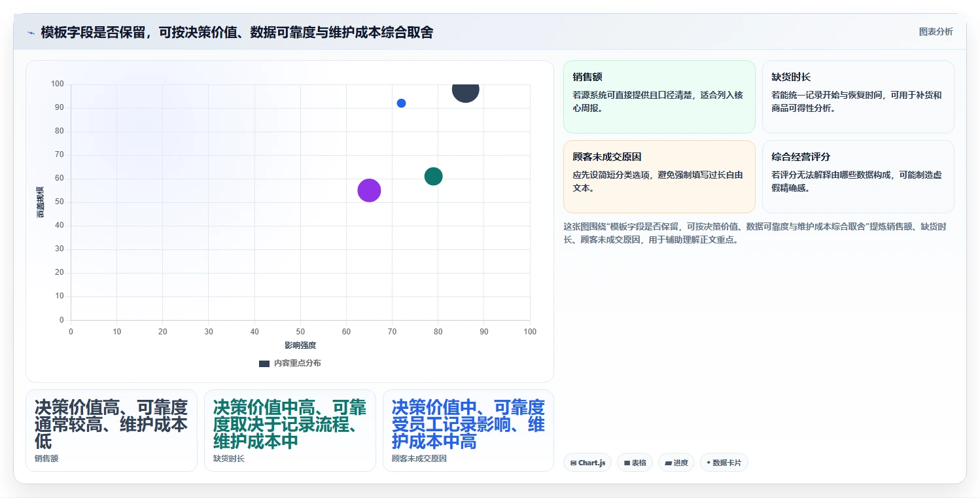Select the 进度 tag
Viewport: 980px width, 498px height.
pos(676,463)
